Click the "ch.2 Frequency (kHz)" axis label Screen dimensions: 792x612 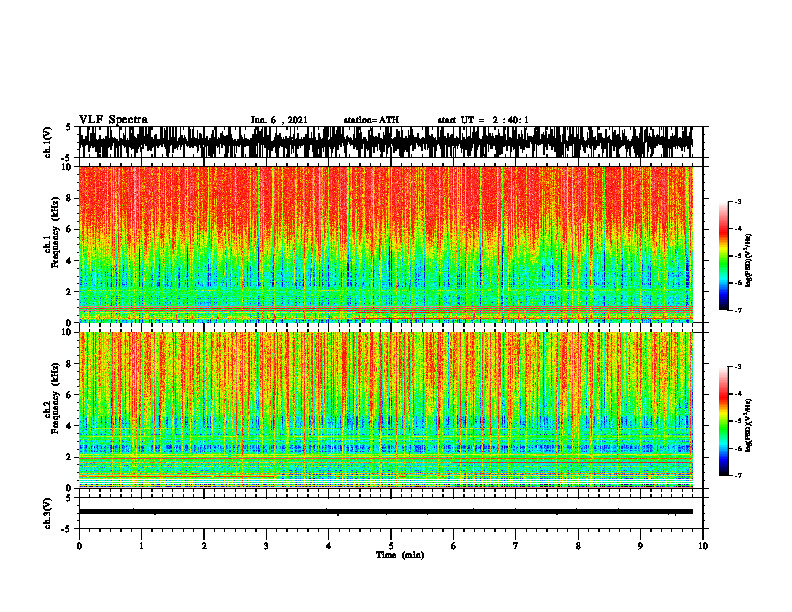coord(51,398)
